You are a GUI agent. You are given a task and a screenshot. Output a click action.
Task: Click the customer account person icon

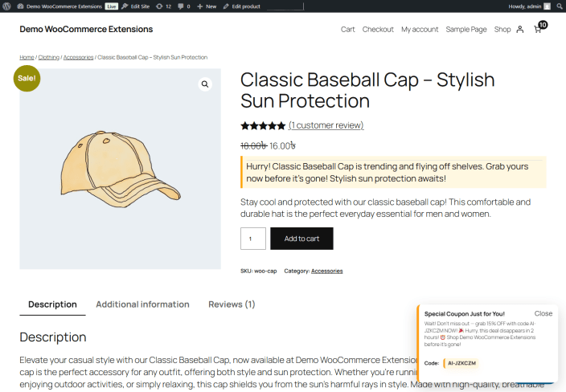[520, 29]
